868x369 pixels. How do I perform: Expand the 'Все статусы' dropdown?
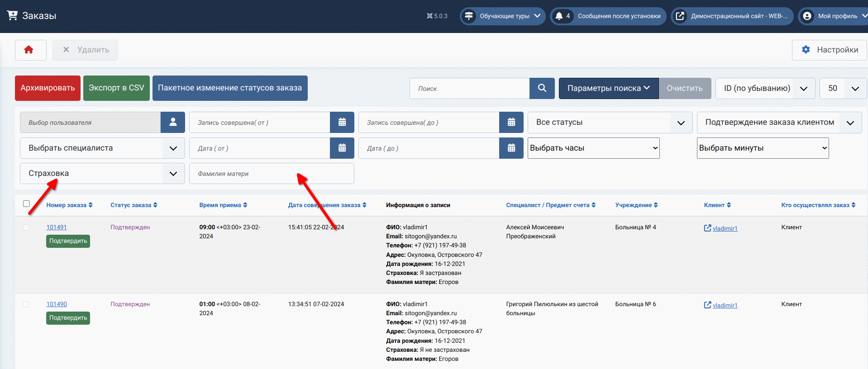click(x=610, y=122)
